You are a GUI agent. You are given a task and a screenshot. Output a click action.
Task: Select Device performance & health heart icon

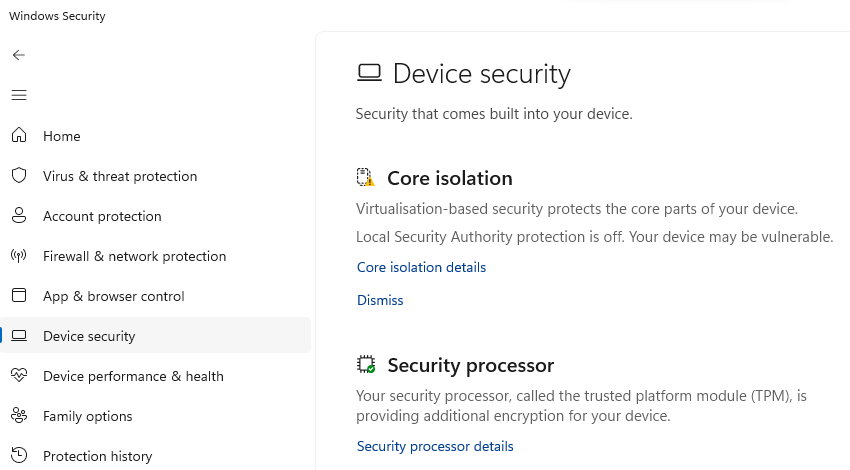(x=19, y=376)
